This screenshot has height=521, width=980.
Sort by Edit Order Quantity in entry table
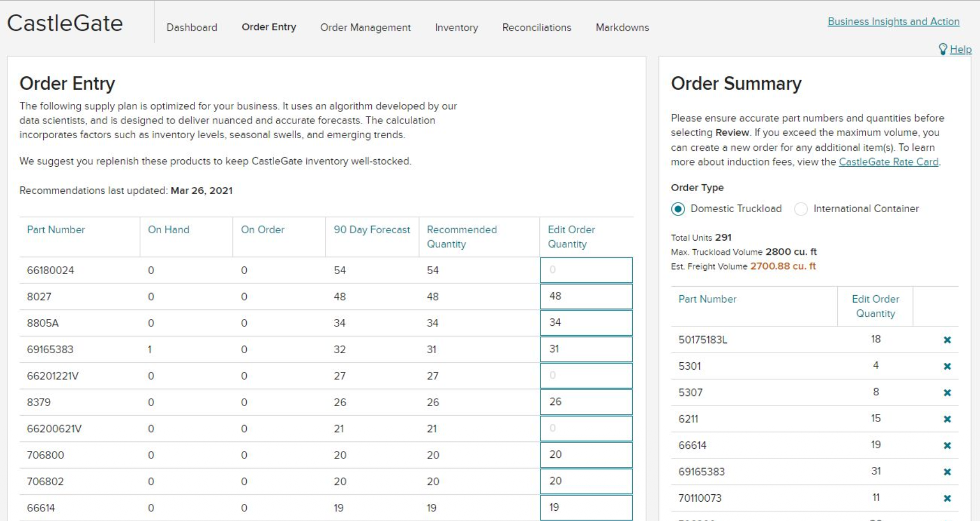571,237
